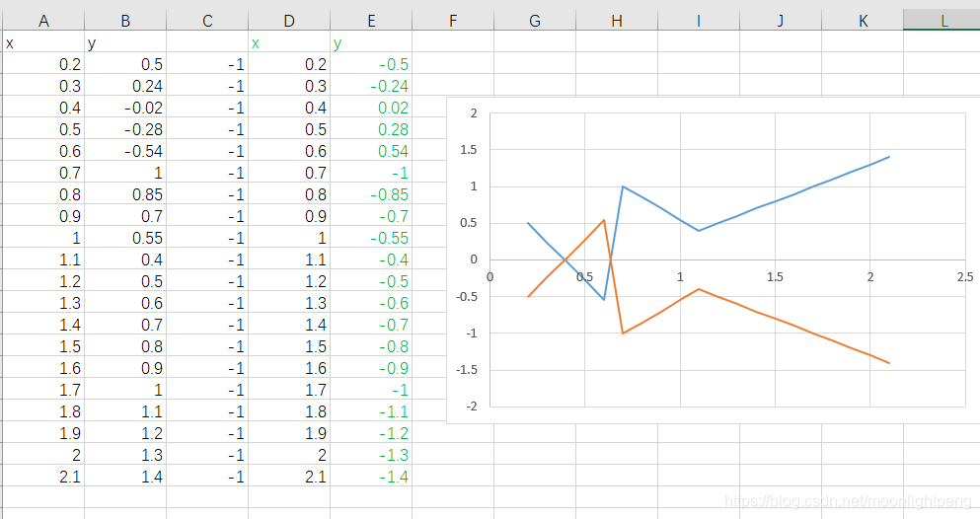The height and width of the screenshot is (519, 980).
Task: Click -1 in column C beside 1.4
Action: click(x=207, y=477)
